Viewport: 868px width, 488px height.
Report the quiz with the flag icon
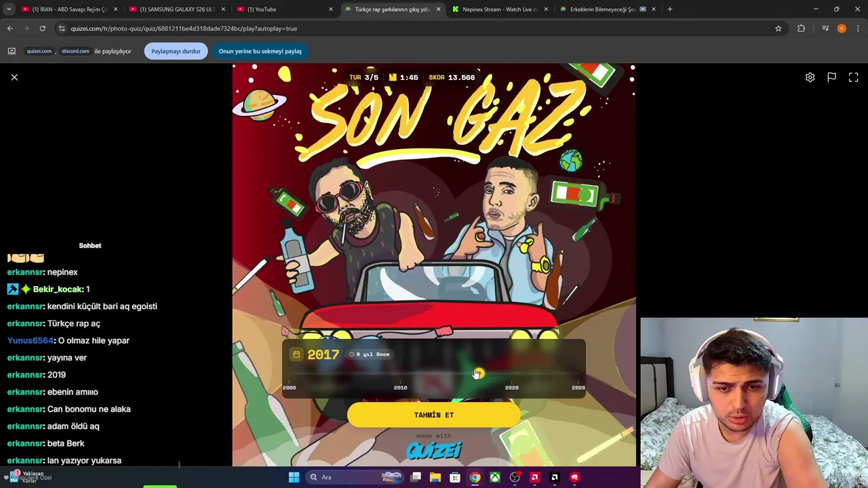[831, 77]
